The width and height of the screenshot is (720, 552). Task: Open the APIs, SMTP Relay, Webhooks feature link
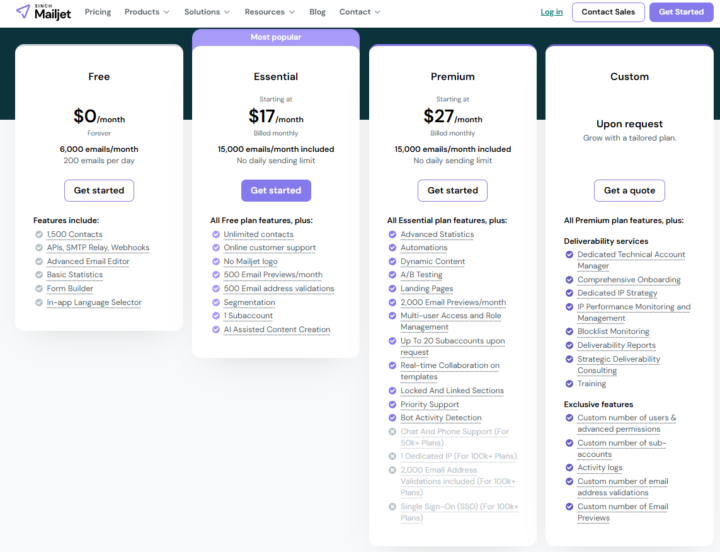[x=98, y=248]
